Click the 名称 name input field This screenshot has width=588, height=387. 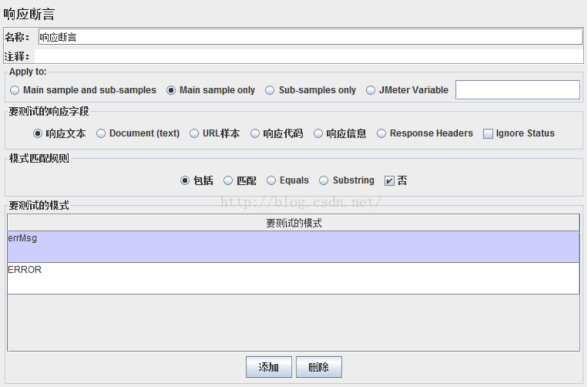(x=310, y=37)
